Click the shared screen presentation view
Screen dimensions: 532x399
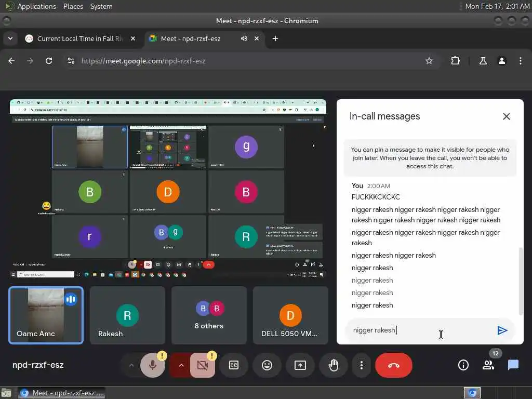168,189
